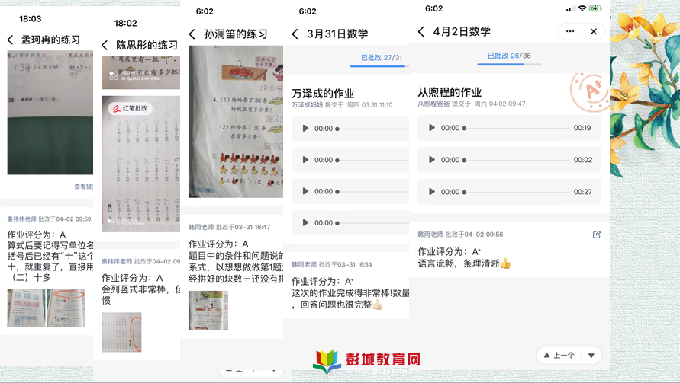Open the edit comment icon

pos(597,234)
